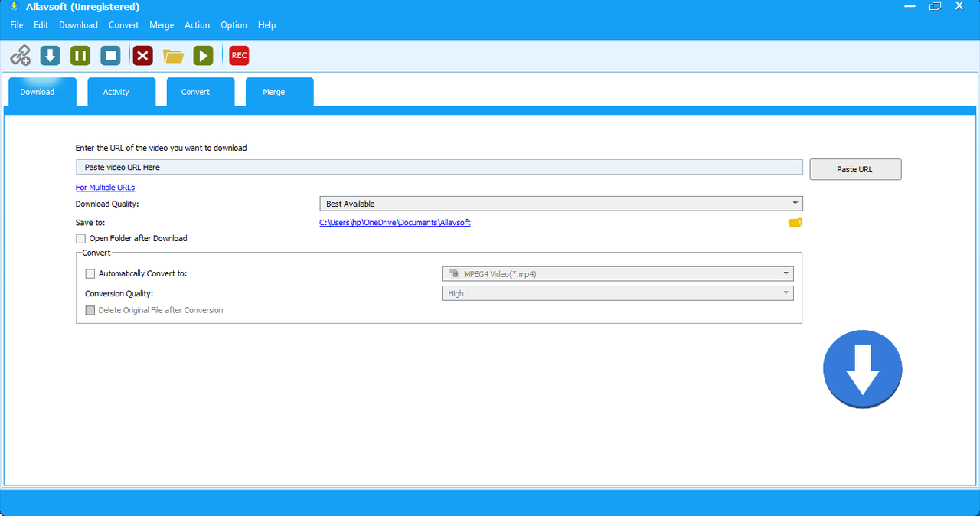Screen dimensions: 980x516
Task: Open the Conversion Quality High dropdown
Action: [618, 293]
